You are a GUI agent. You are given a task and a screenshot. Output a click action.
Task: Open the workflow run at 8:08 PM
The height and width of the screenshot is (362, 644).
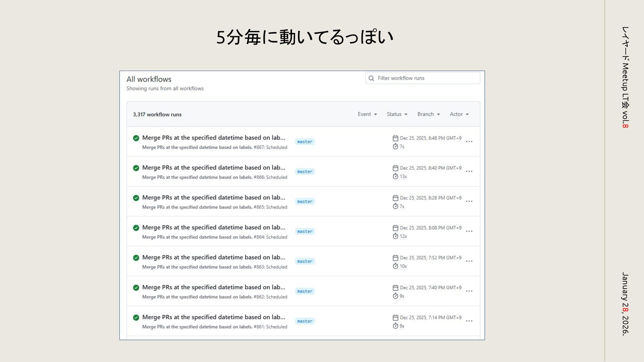(213, 228)
